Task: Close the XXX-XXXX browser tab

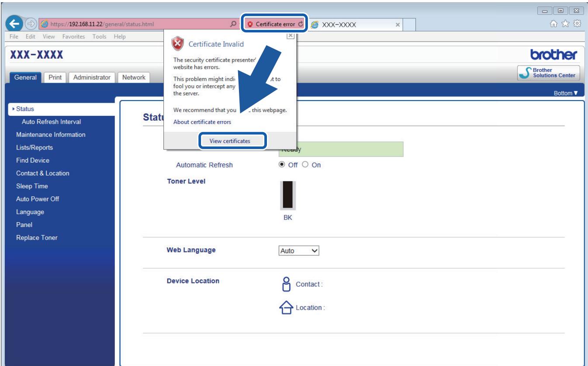Action: tap(397, 25)
